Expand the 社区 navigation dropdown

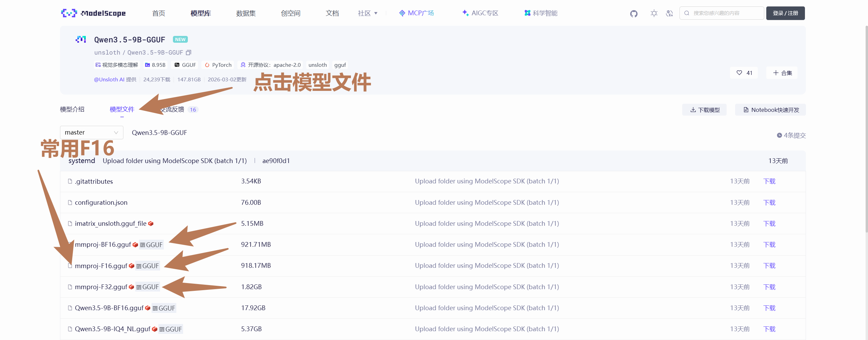pos(368,13)
